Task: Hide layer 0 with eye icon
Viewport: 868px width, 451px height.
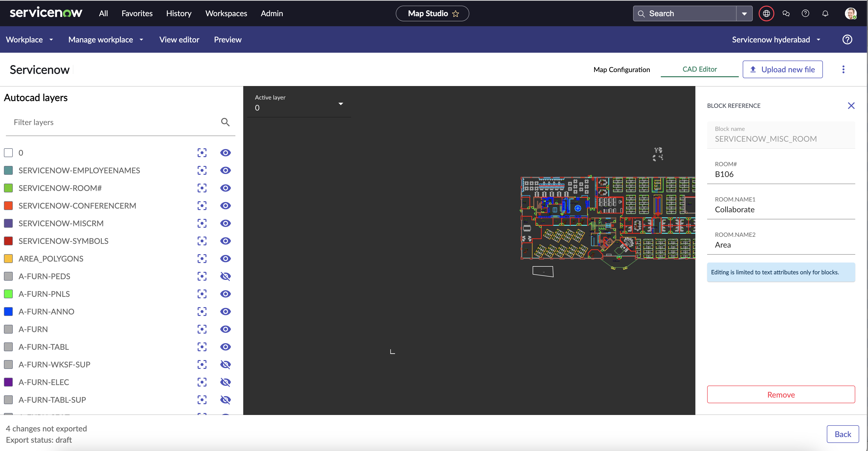Action: pyautogui.click(x=225, y=152)
